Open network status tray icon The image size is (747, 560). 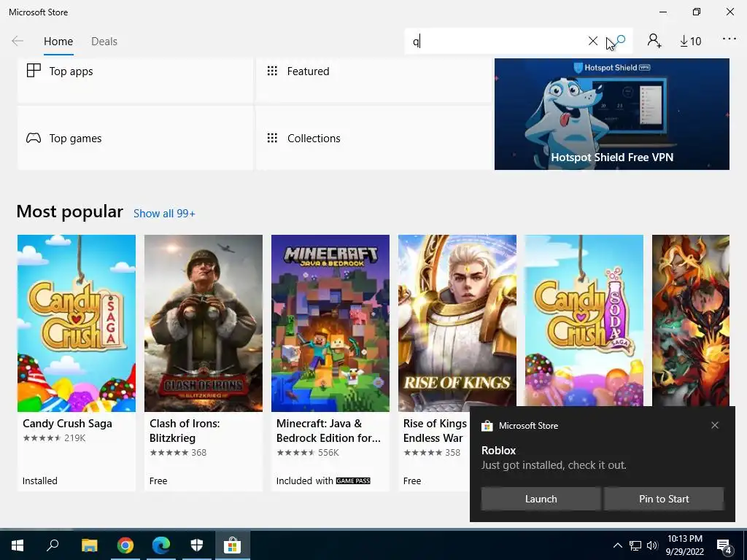[635, 545]
